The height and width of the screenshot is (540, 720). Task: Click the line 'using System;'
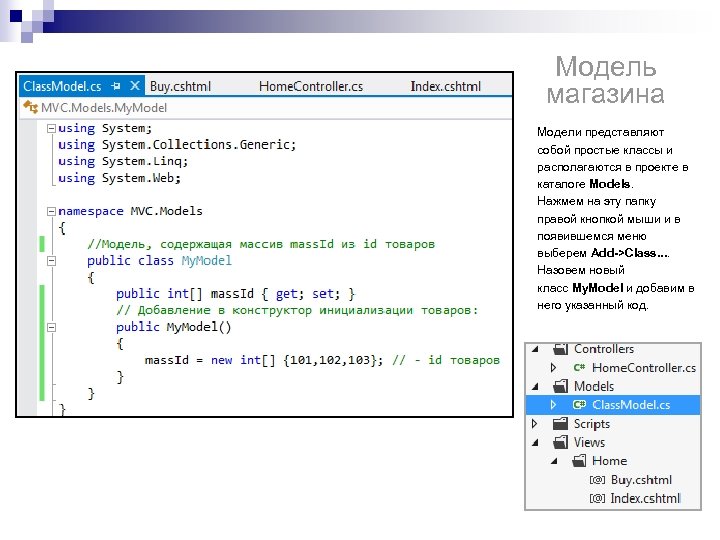click(x=105, y=128)
